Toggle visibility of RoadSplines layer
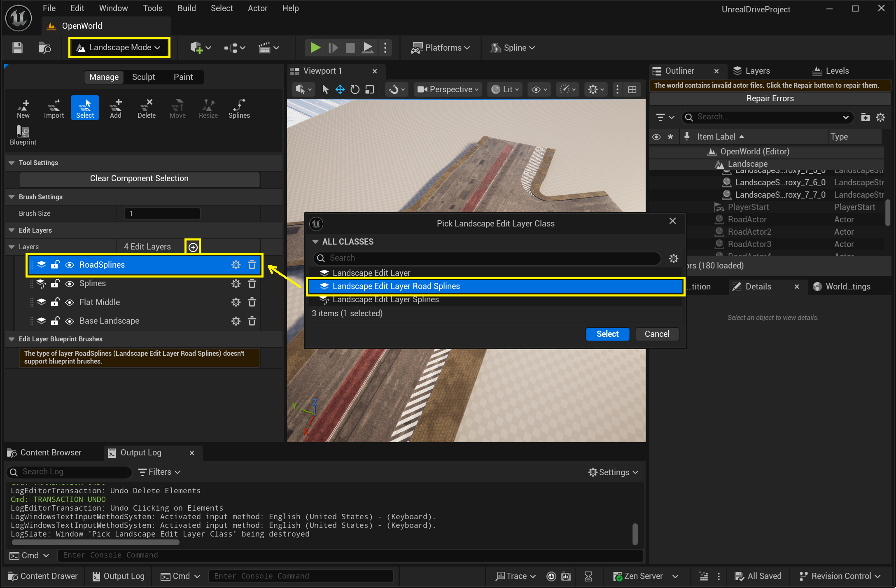The height and width of the screenshot is (588, 896). 70,265
